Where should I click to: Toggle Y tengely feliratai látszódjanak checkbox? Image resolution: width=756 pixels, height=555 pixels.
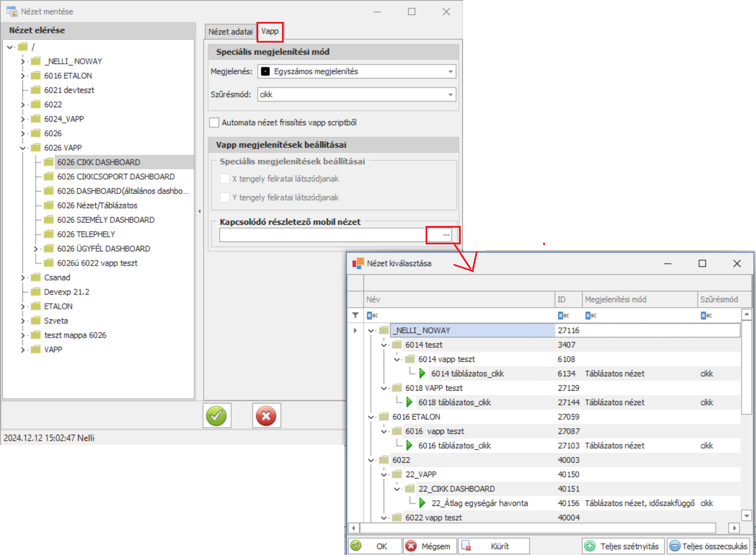(x=225, y=197)
